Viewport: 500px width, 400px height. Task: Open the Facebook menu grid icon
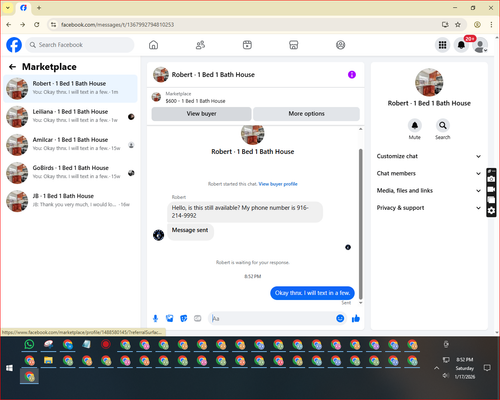coord(442,45)
